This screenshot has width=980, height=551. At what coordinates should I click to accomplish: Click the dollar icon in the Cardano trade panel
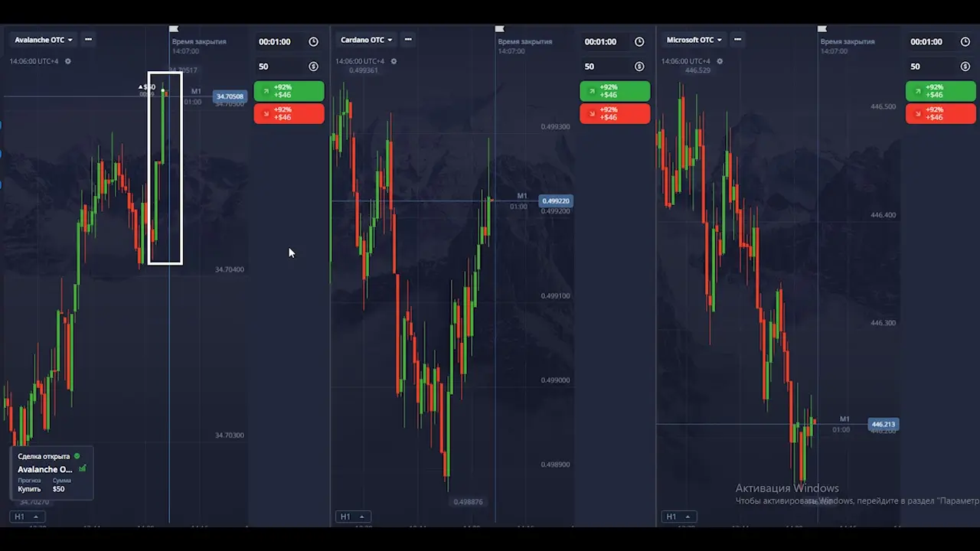pos(639,67)
